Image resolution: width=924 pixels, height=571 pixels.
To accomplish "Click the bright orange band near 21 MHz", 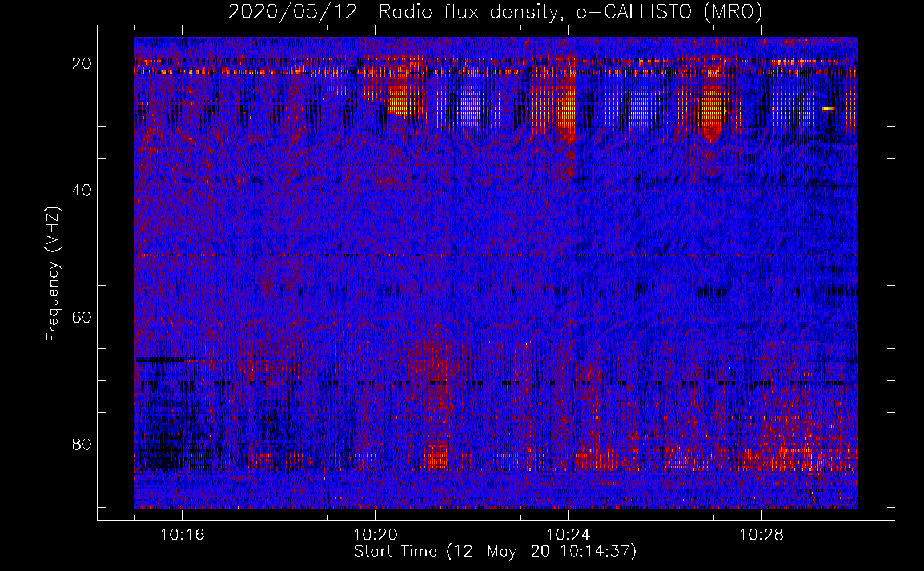I will coord(228,72).
